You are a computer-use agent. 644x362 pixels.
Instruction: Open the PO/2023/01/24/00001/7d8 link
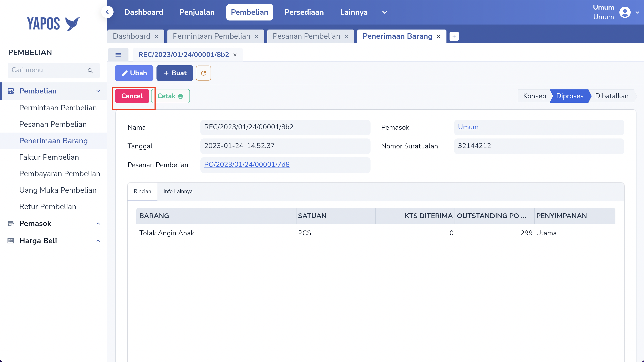pos(247,164)
